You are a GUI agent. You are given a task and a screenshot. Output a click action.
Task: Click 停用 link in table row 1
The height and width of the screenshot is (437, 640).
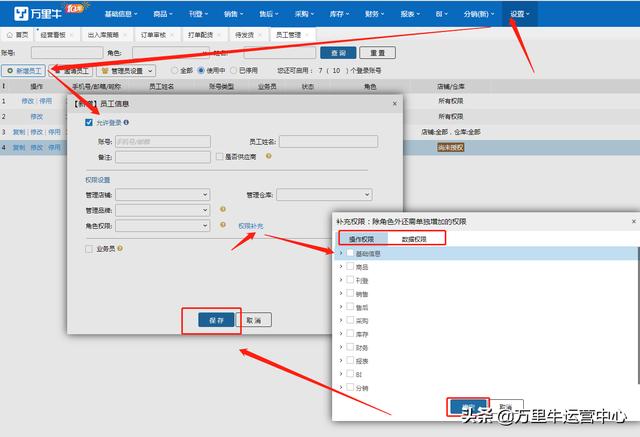[46, 101]
